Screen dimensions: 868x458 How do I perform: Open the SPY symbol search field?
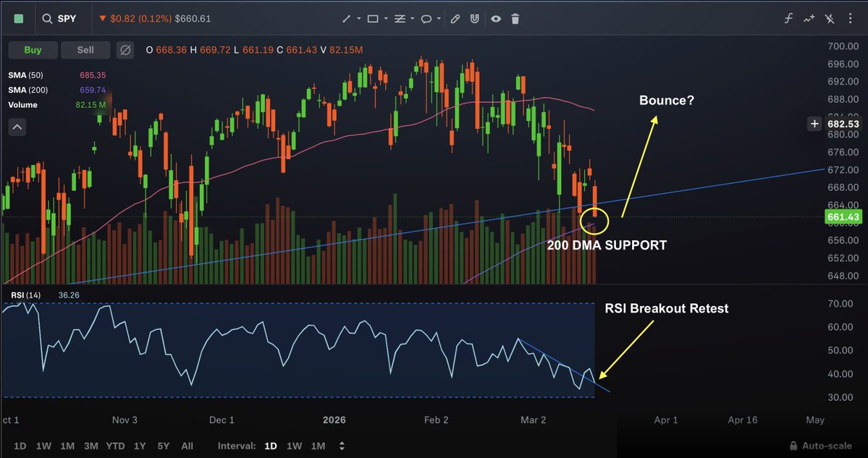coord(59,19)
